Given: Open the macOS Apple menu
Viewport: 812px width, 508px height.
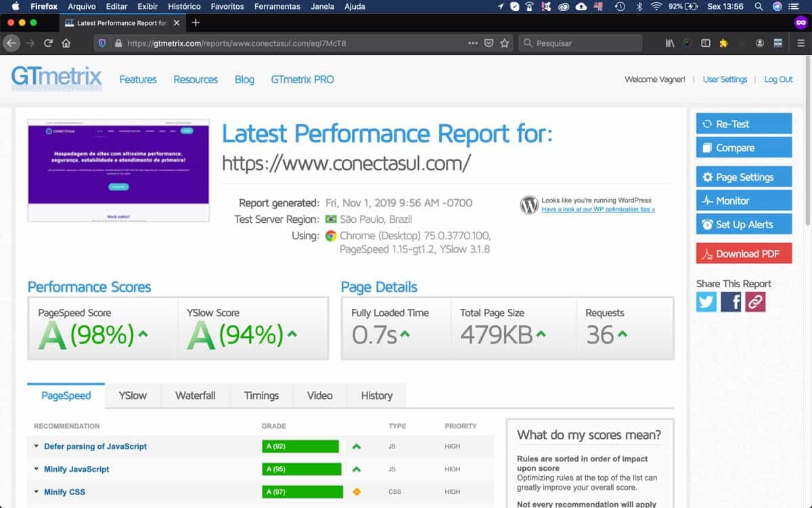Looking at the screenshot, I should pyautogui.click(x=16, y=6).
